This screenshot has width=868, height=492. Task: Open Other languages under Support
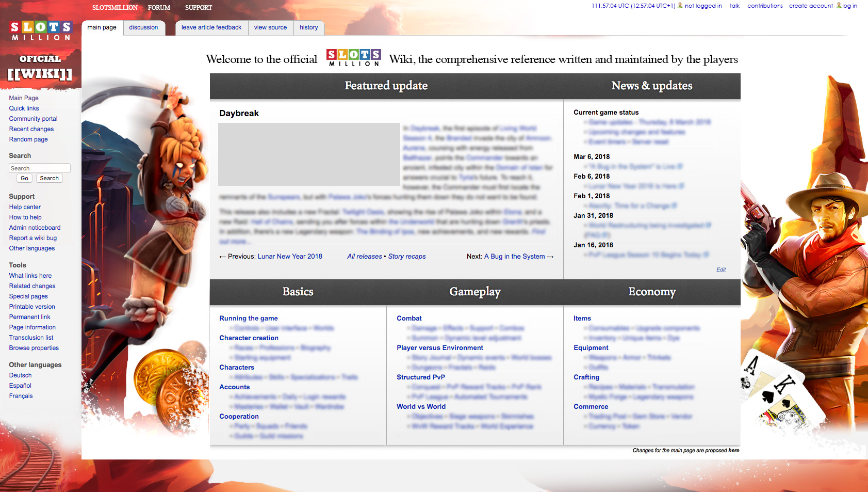click(32, 248)
